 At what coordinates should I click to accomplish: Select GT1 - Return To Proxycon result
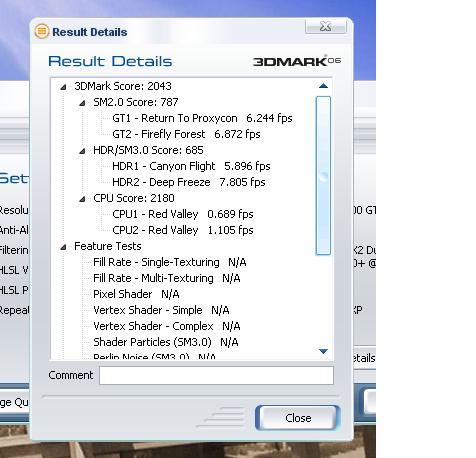pos(202,118)
